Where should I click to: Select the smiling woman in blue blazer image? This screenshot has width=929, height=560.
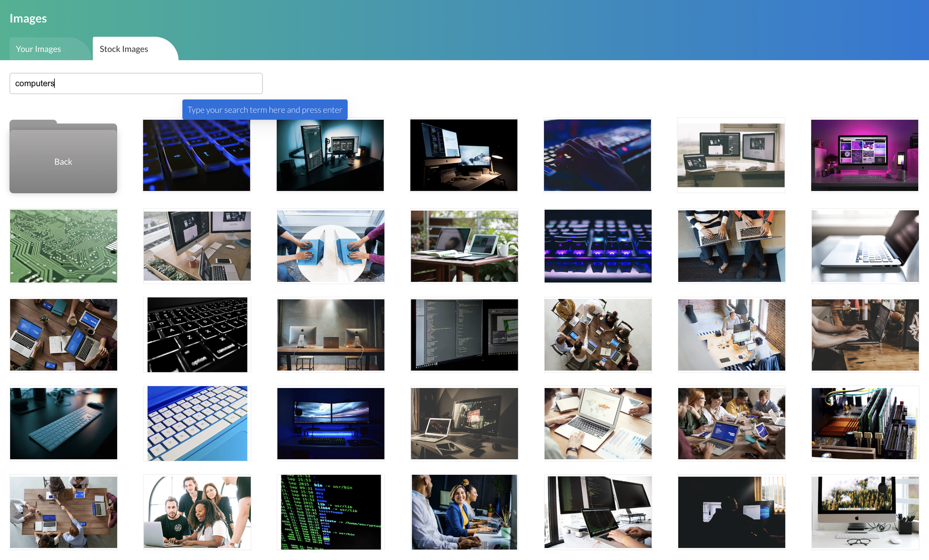464,512
